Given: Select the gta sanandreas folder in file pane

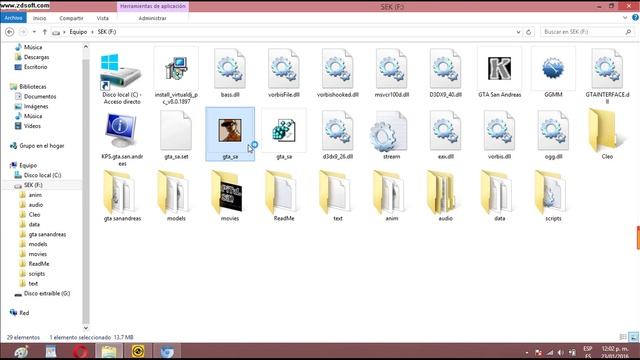Looking at the screenshot, I should [122, 197].
